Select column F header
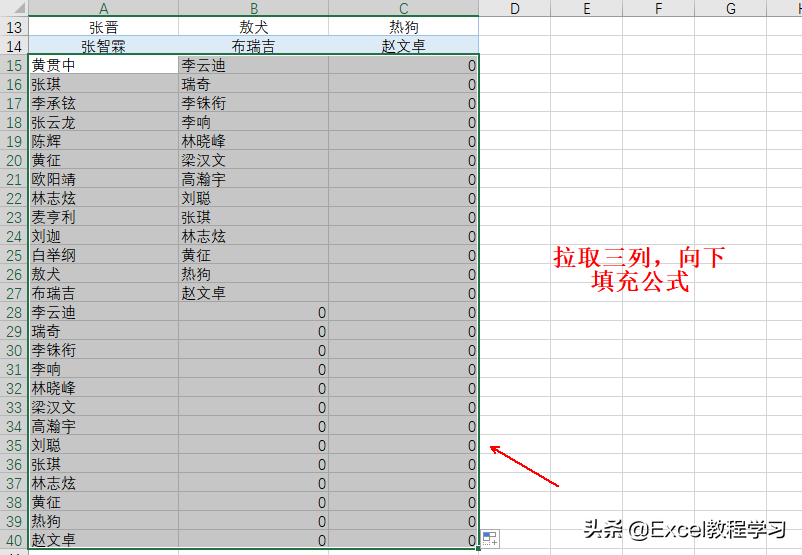The image size is (802, 555). point(658,8)
